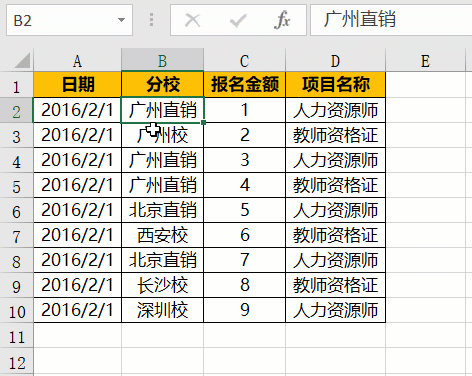Select row 4 header
Screen dimensions: 472x376
(x=17, y=160)
